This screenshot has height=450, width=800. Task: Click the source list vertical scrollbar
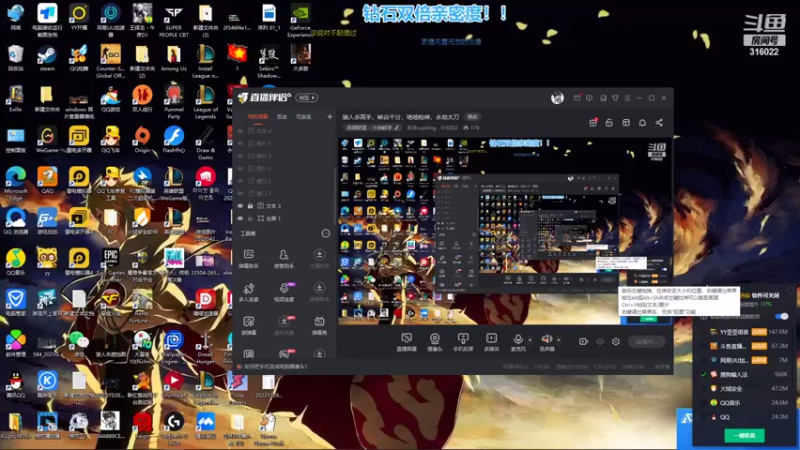pos(335,196)
